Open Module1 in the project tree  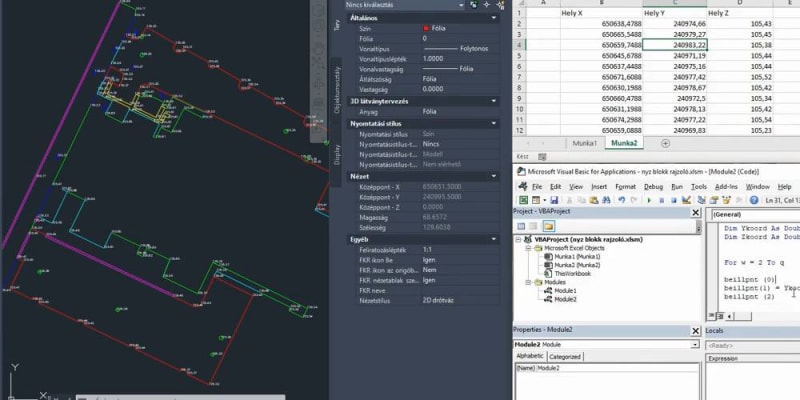[x=567, y=290]
